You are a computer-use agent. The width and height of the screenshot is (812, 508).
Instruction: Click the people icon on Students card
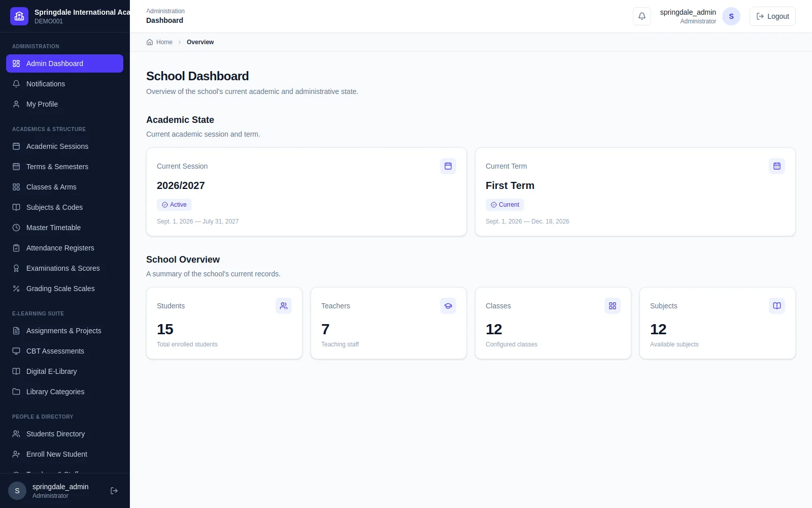click(284, 306)
